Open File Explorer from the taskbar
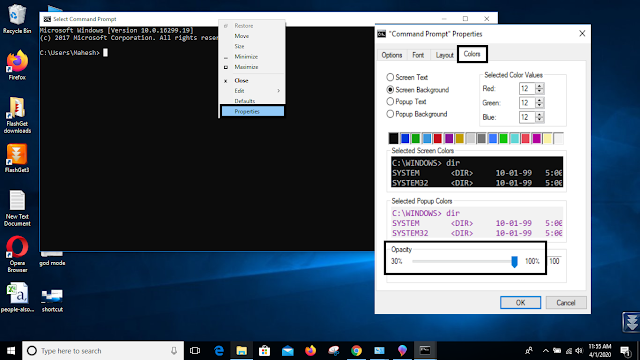The height and width of the screenshot is (360, 640). (x=242, y=351)
